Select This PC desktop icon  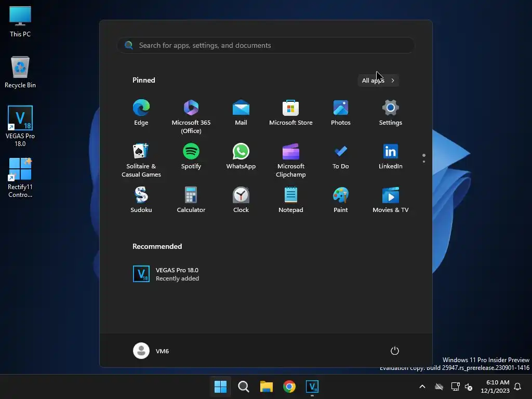(x=20, y=21)
